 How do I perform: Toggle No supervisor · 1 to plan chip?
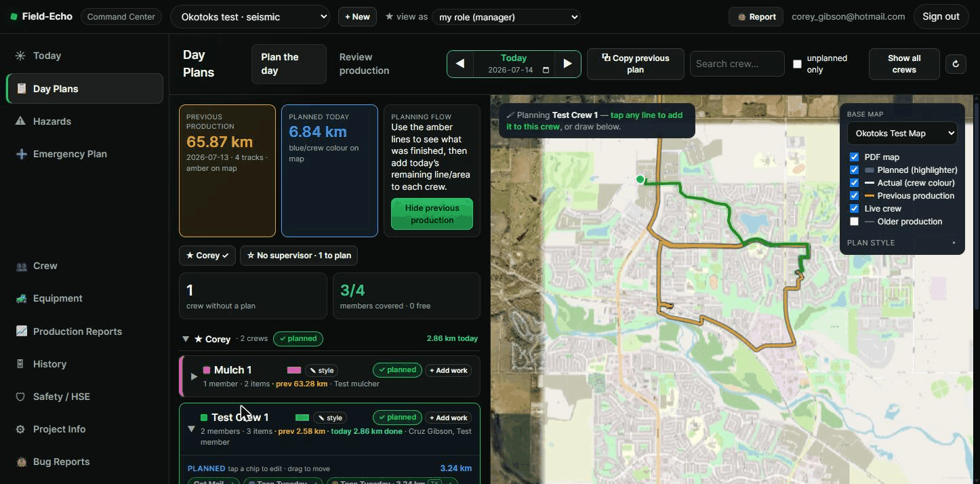click(x=299, y=256)
